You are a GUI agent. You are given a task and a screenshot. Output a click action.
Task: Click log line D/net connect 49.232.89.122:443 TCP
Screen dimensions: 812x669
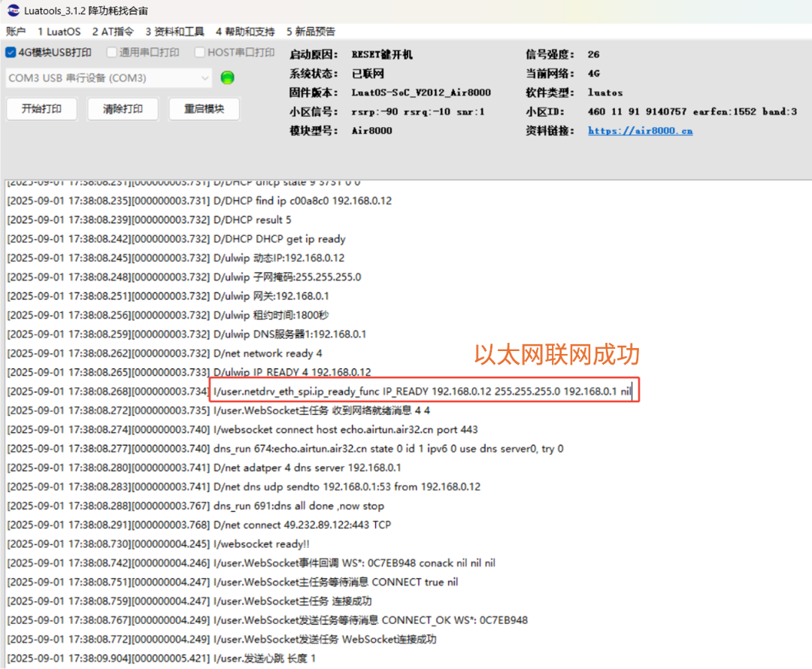(x=198, y=525)
